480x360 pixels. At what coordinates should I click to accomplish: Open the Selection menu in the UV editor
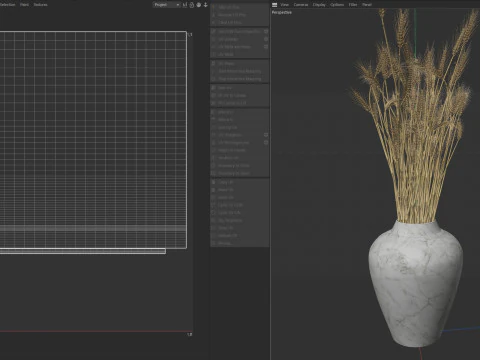[x=8, y=5]
